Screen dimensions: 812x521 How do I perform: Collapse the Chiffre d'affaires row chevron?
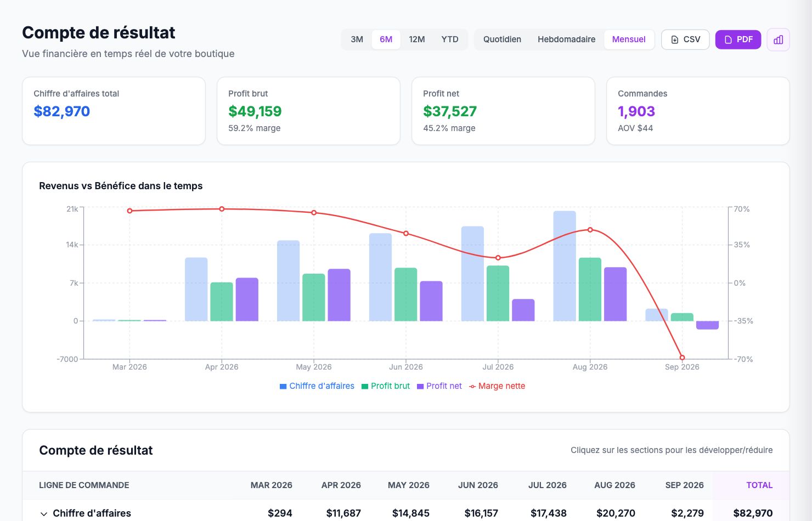click(x=44, y=514)
